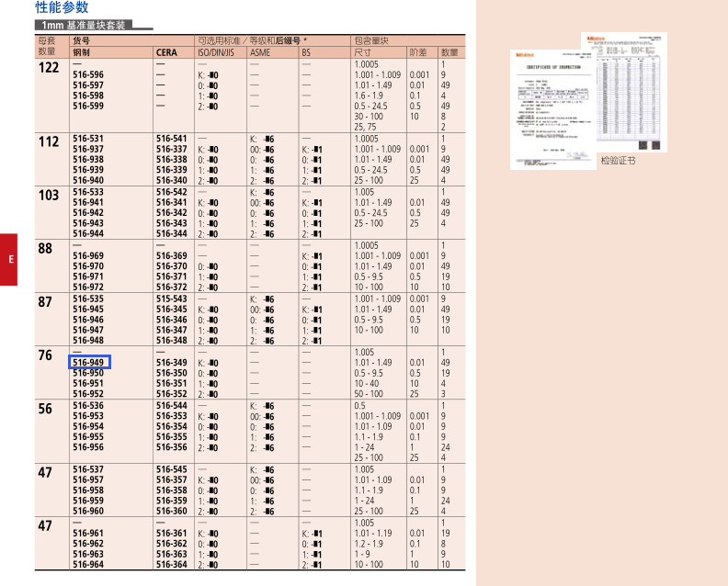The height and width of the screenshot is (586, 728).
Task: Click CERA part number 516-544
Action: (171, 405)
